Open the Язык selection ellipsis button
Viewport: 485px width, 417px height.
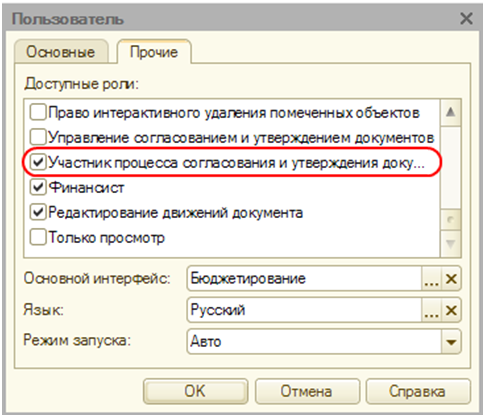[432, 310]
